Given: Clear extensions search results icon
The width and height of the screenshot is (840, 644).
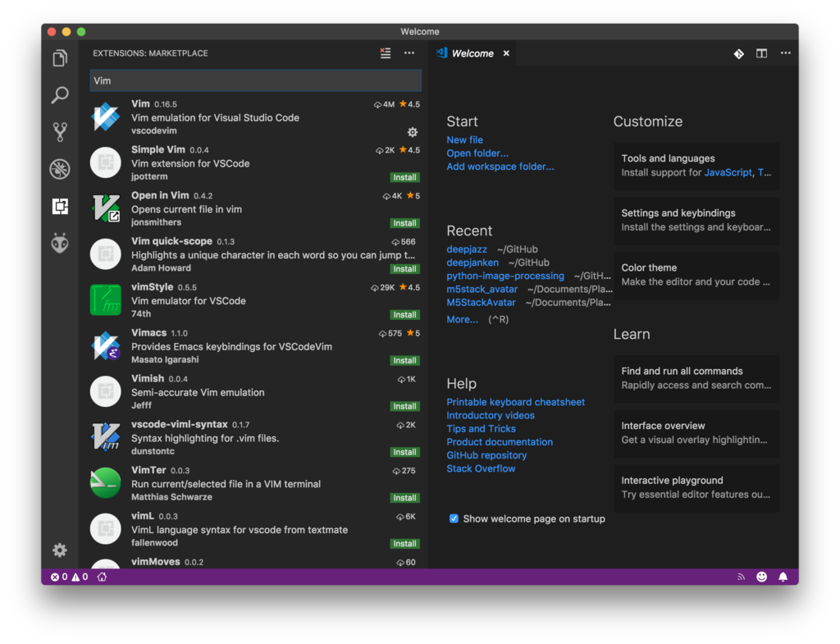Looking at the screenshot, I should [386, 53].
